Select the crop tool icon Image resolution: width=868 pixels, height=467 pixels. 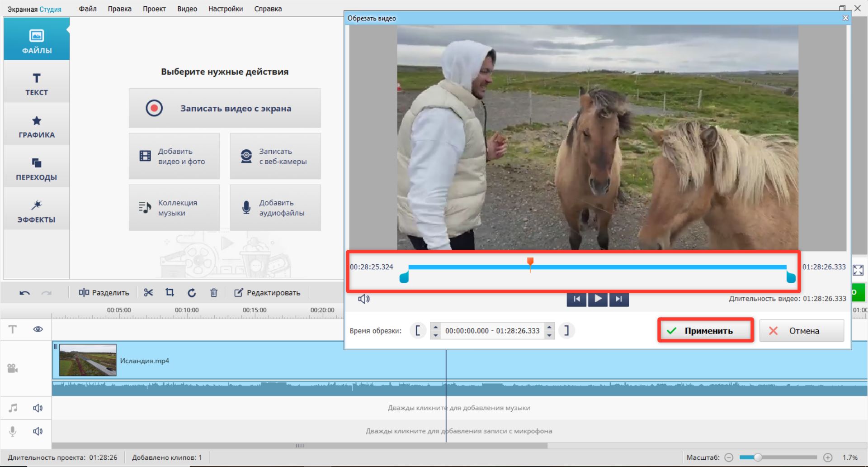[170, 293]
